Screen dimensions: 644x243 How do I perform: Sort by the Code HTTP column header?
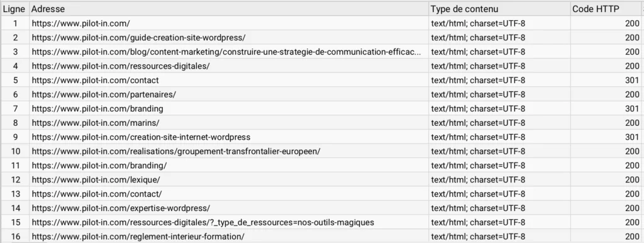click(606, 9)
